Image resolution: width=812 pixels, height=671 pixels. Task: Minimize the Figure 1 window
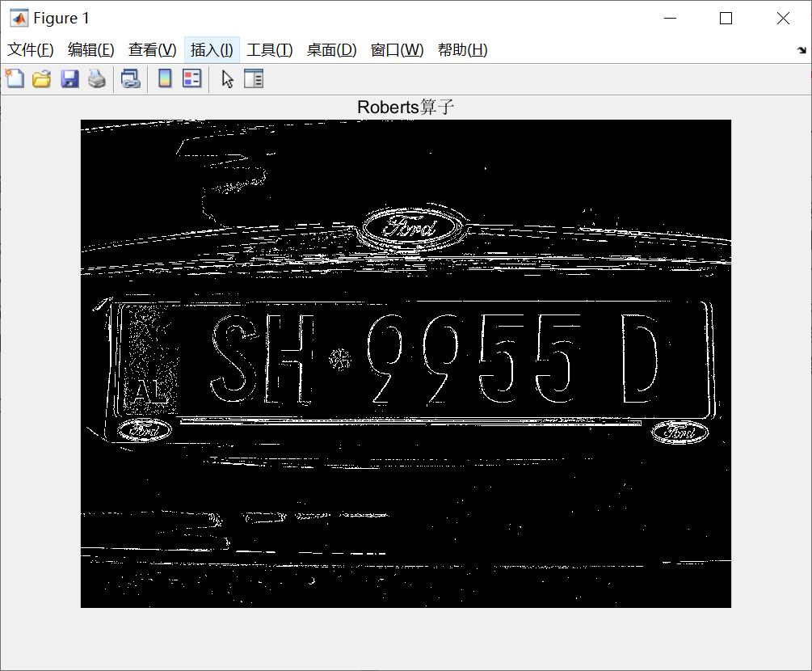pos(670,18)
